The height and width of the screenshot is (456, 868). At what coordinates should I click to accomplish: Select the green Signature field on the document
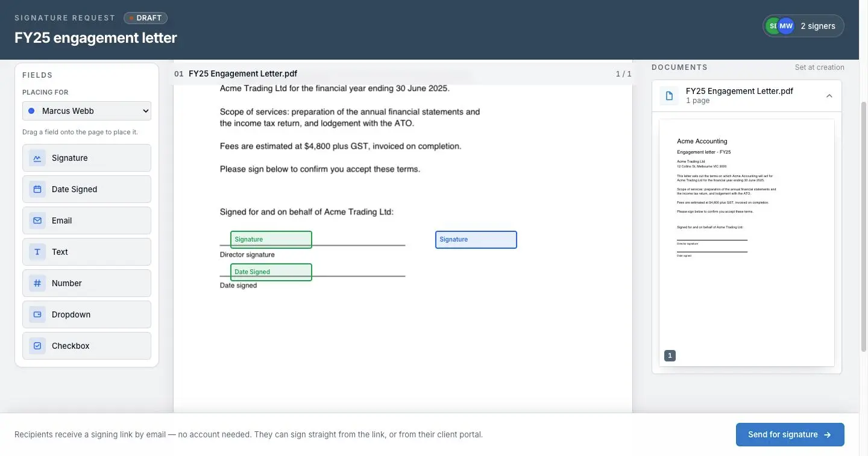pos(271,240)
